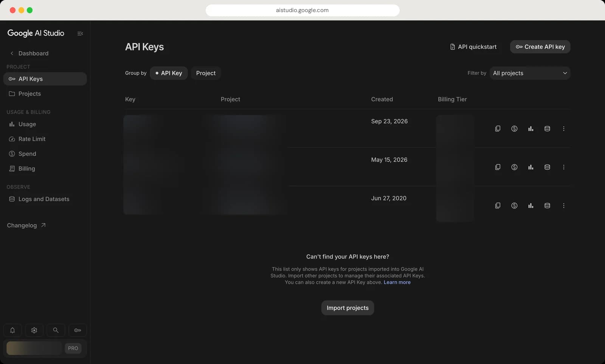605x364 pixels.
Task: Expand the All projects filter dropdown
Action: 530,73
